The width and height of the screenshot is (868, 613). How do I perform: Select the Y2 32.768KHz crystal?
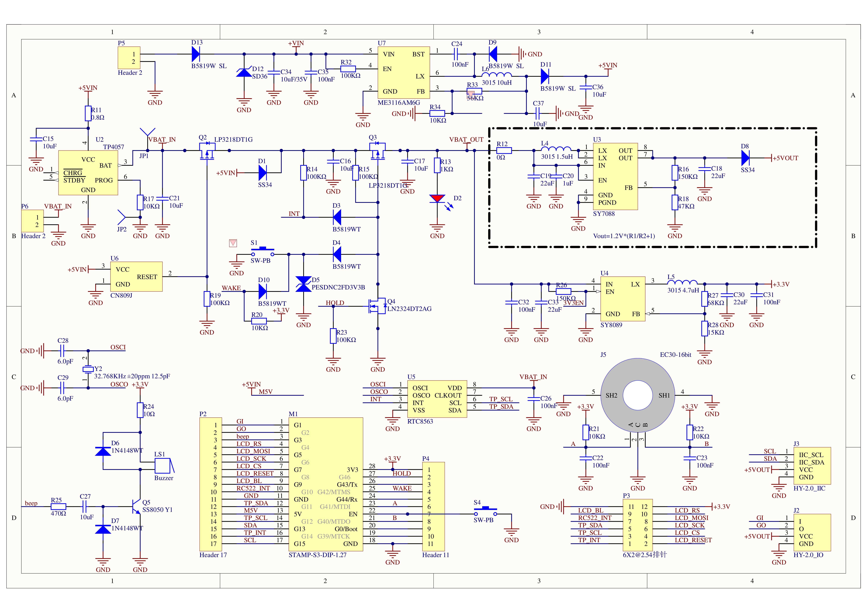[88, 369]
